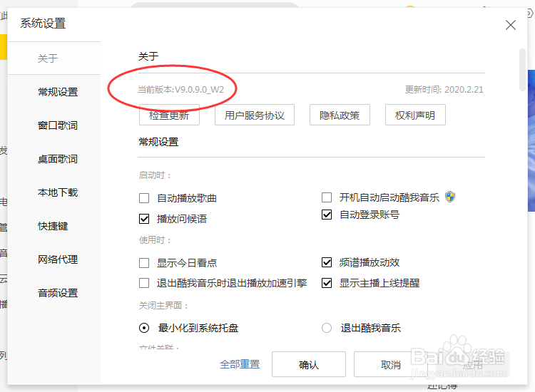
Task: Select 最小化到系统托盘 radio option
Action: [144, 328]
